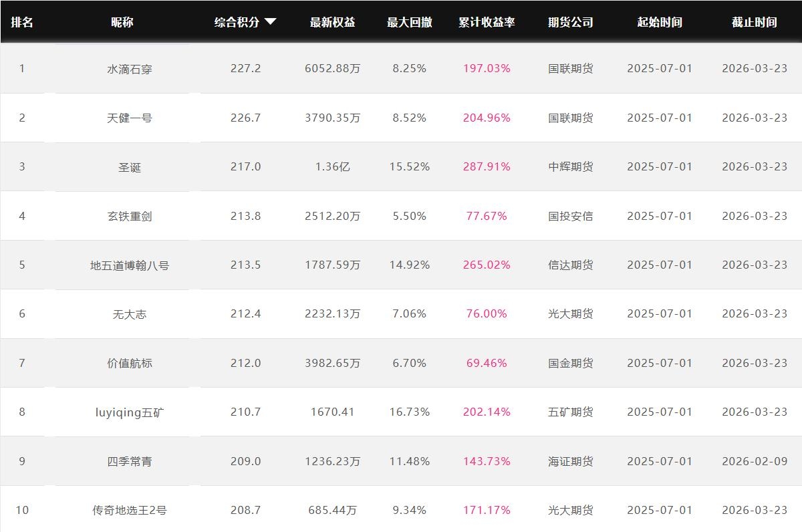Open the luyiqing五矿 account entry
The height and width of the screenshot is (532, 802).
pyautogui.click(x=130, y=412)
